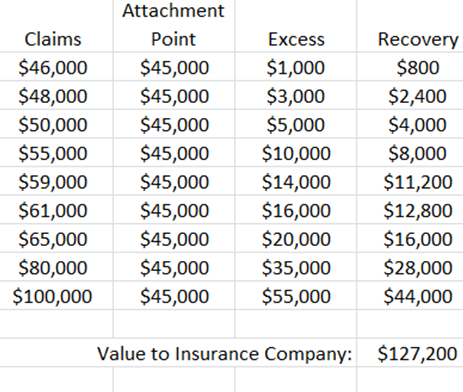
Task: Select the $46,000 claims cell
Action: point(53,67)
